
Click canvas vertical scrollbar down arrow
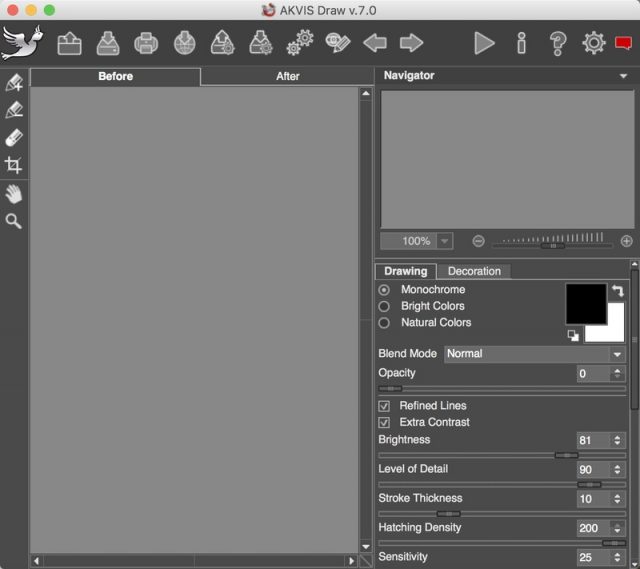(x=366, y=547)
